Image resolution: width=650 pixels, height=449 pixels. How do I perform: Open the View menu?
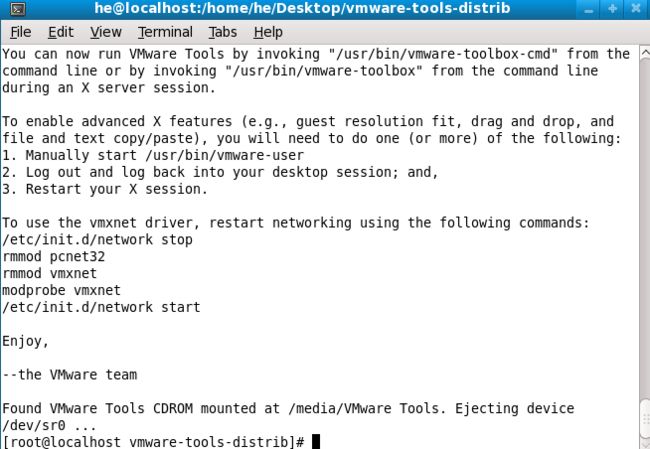[106, 32]
